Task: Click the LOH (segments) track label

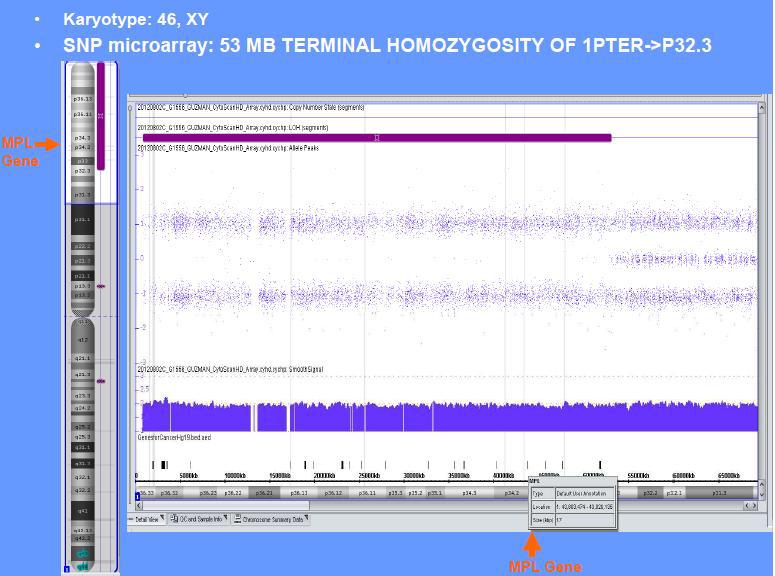Action: (232, 128)
